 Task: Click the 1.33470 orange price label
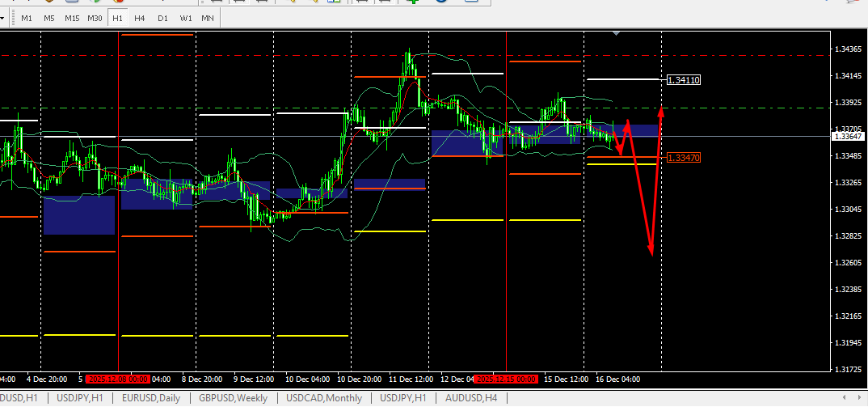[685, 158]
